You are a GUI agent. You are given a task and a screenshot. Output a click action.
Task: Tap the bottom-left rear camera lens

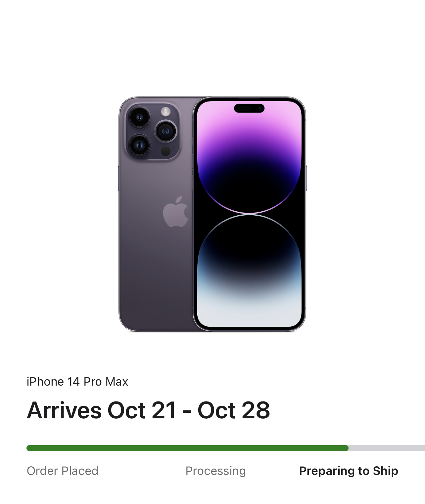point(139,145)
